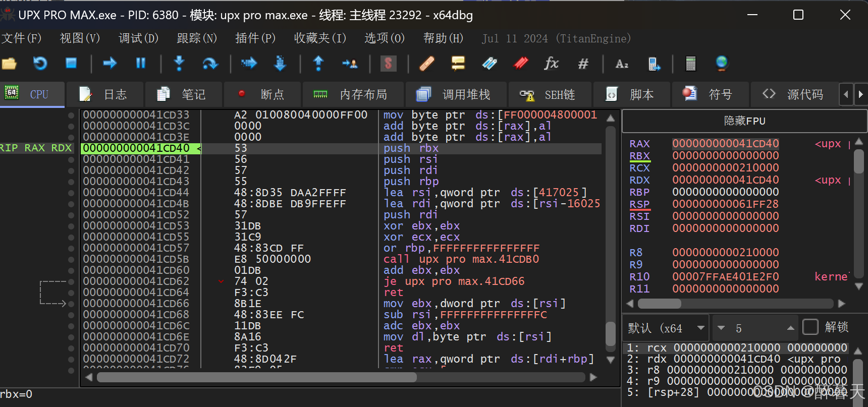The height and width of the screenshot is (407, 868).
Task: Open the 插件(P) plugins menu
Action: pos(255,38)
